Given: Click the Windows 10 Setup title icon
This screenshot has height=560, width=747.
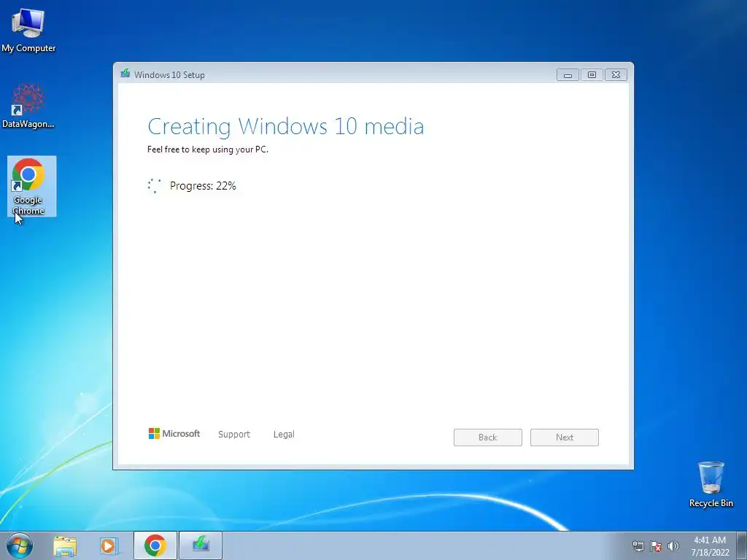Looking at the screenshot, I should pyautogui.click(x=125, y=74).
